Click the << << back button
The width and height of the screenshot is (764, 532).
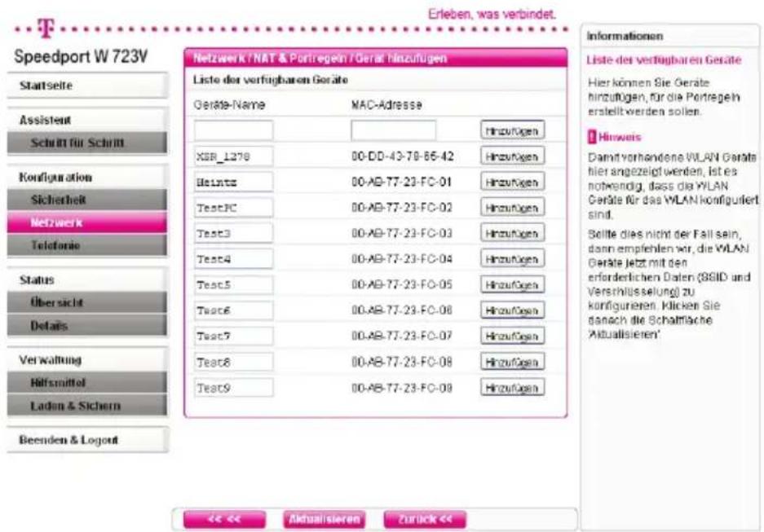tap(224, 519)
